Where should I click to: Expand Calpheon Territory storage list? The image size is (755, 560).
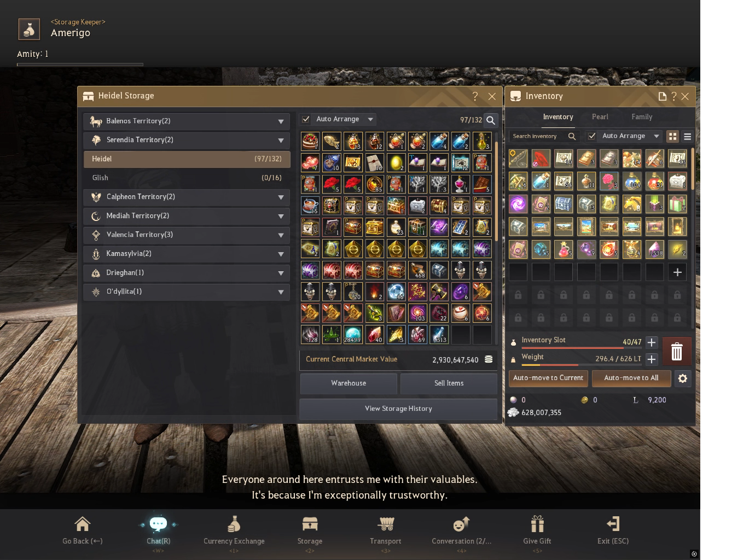coord(187,197)
